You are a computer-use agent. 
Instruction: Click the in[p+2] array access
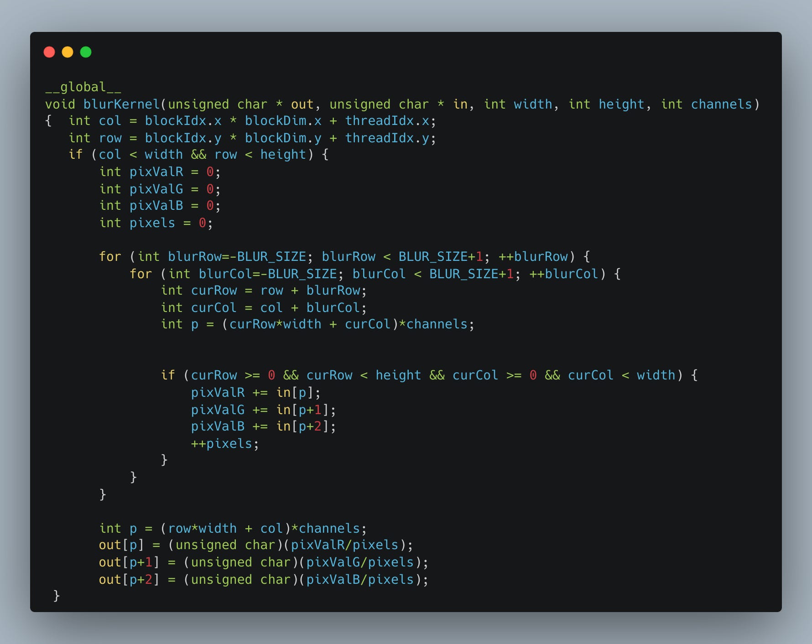pos(303,426)
